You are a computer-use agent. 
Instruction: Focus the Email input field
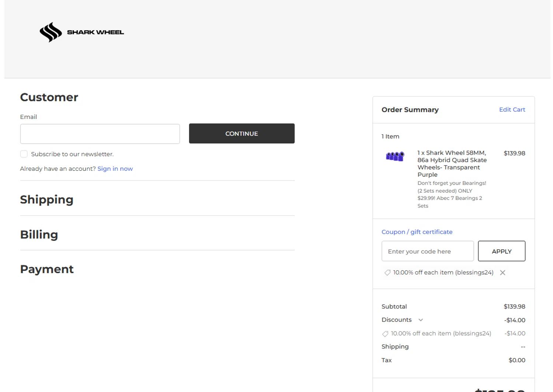100,134
